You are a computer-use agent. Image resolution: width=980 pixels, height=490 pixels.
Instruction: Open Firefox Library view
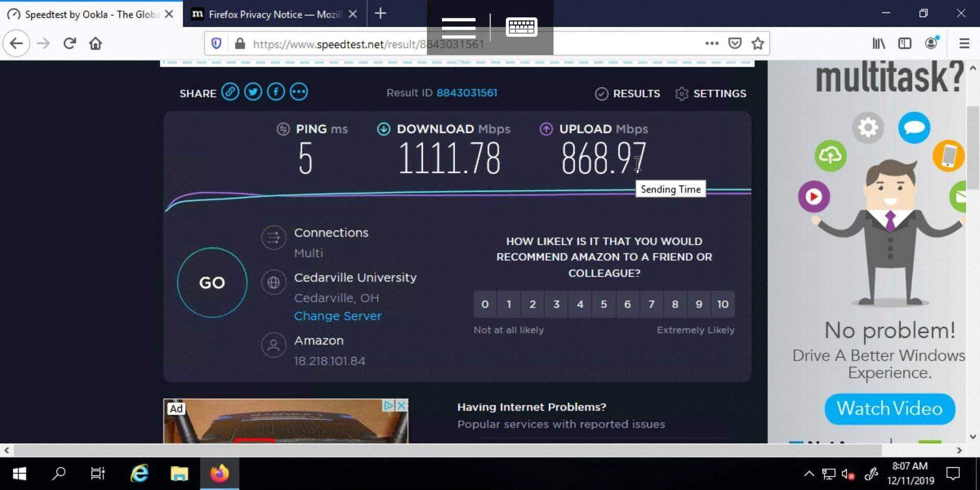pyautogui.click(x=878, y=43)
